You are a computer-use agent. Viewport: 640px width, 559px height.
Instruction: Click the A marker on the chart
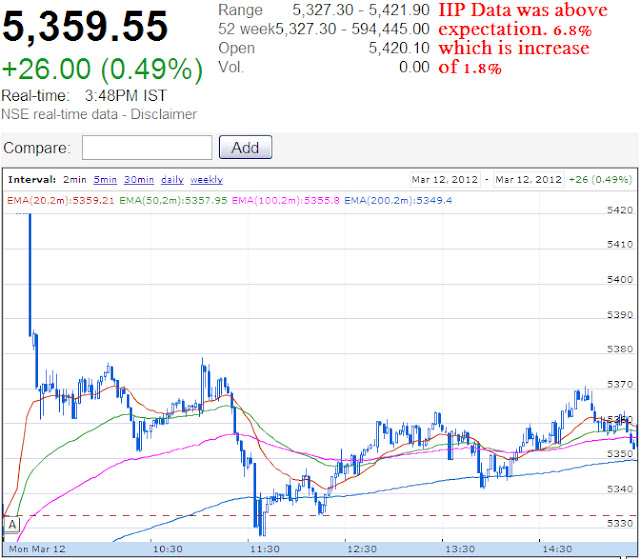[12, 524]
